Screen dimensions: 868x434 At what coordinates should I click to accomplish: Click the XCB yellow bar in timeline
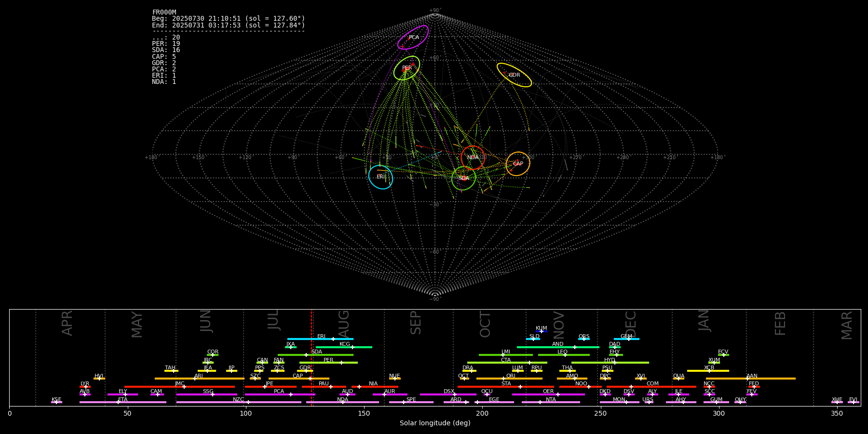tap(708, 371)
